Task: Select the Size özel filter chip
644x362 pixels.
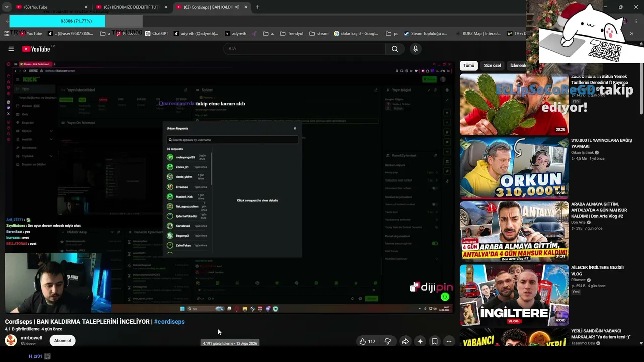Action: coord(492,65)
